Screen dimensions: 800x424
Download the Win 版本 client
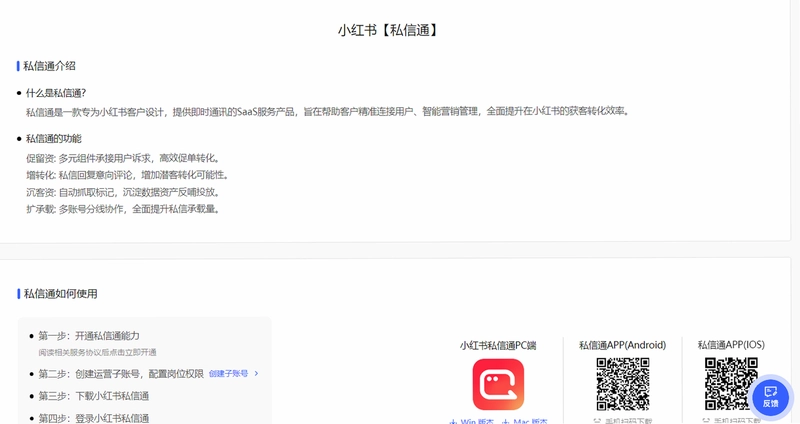coord(472,421)
